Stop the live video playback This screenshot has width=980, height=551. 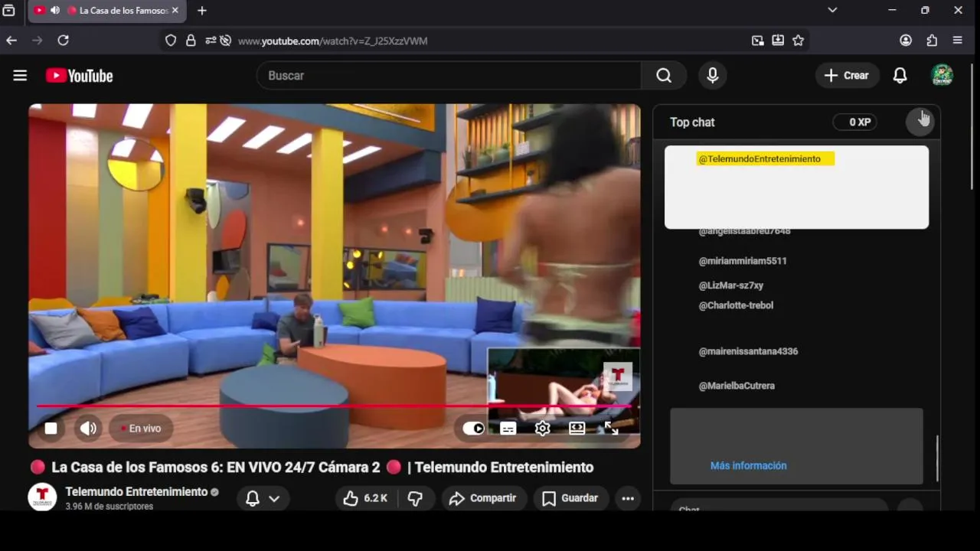(x=51, y=429)
